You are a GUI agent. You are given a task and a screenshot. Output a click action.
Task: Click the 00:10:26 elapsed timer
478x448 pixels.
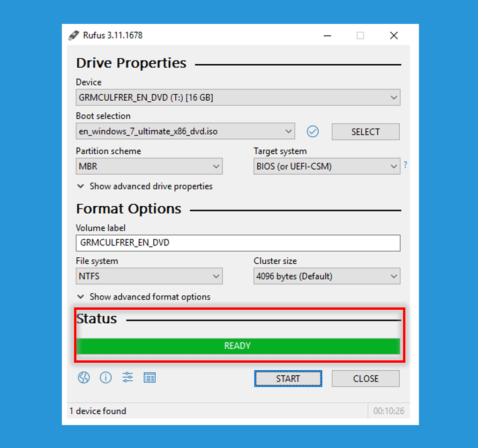click(388, 411)
